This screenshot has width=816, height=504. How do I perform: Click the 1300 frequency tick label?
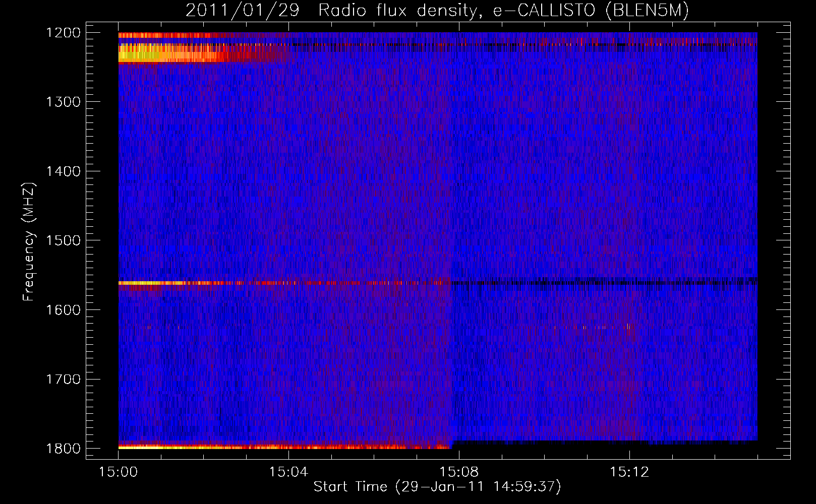tap(63, 102)
